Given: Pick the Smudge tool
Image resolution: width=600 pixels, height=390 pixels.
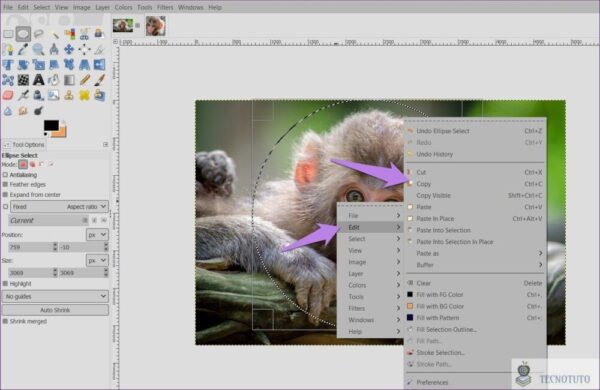Looking at the screenshot, I should click(x=23, y=111).
